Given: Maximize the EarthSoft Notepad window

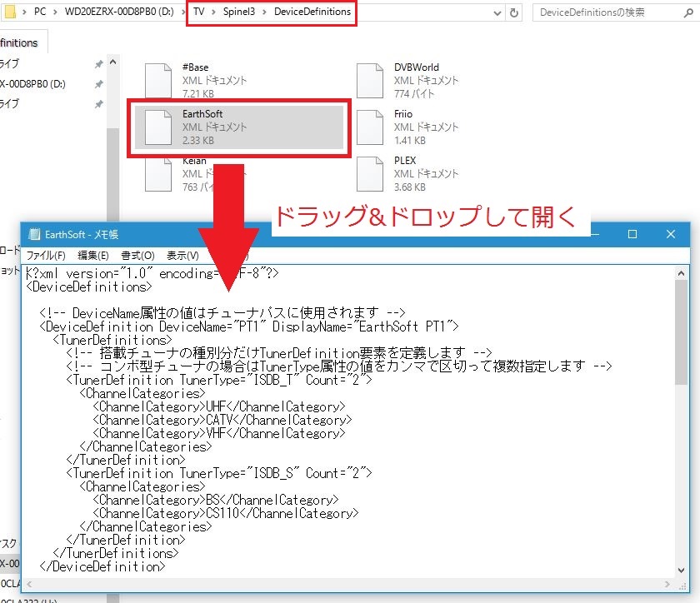Looking at the screenshot, I should pyautogui.click(x=632, y=234).
